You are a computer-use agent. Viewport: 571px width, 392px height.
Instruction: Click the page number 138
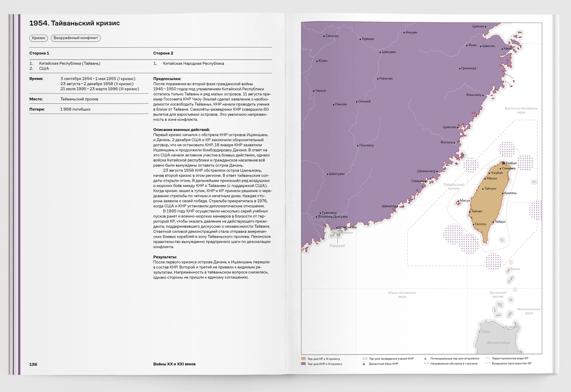[33, 364]
